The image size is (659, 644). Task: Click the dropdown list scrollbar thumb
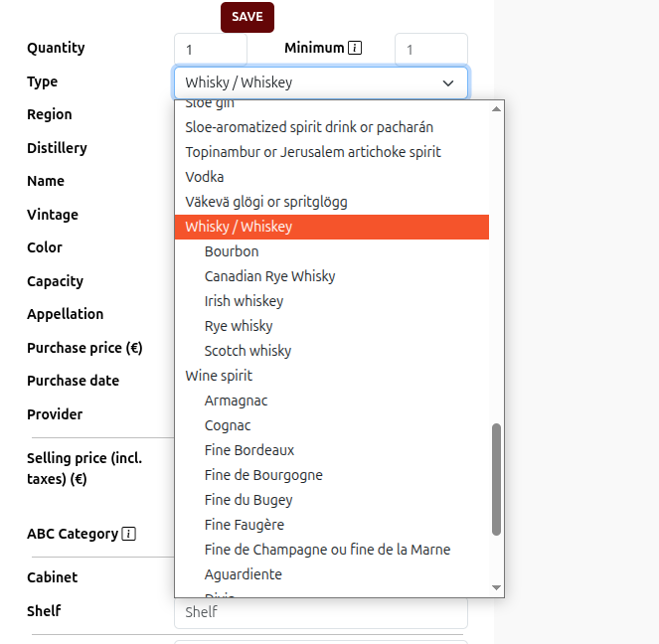(496, 479)
